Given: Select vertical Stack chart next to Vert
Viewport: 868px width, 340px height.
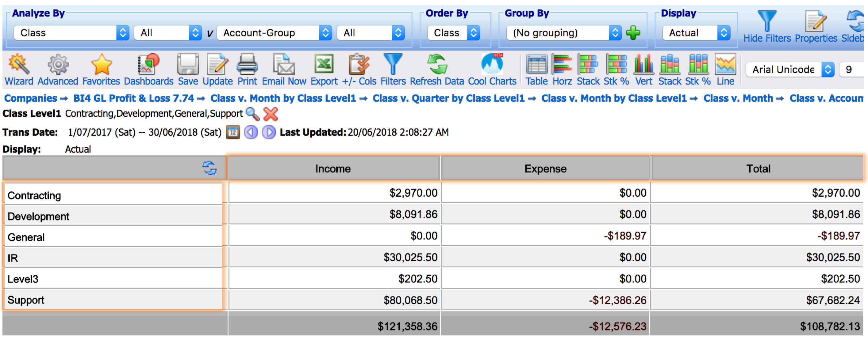Looking at the screenshot, I should point(670,70).
